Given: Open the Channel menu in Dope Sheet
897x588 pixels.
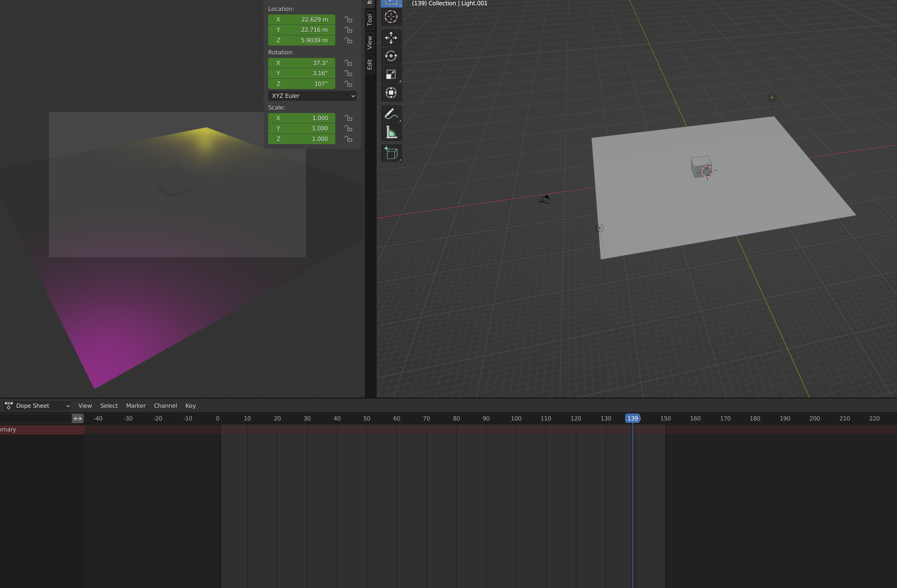Looking at the screenshot, I should click(x=165, y=406).
